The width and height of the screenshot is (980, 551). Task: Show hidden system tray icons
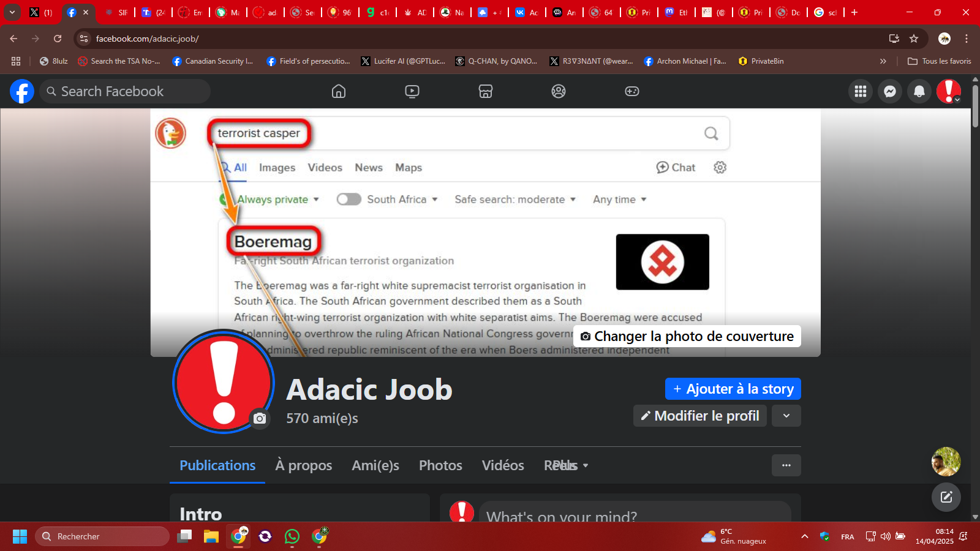point(805,536)
